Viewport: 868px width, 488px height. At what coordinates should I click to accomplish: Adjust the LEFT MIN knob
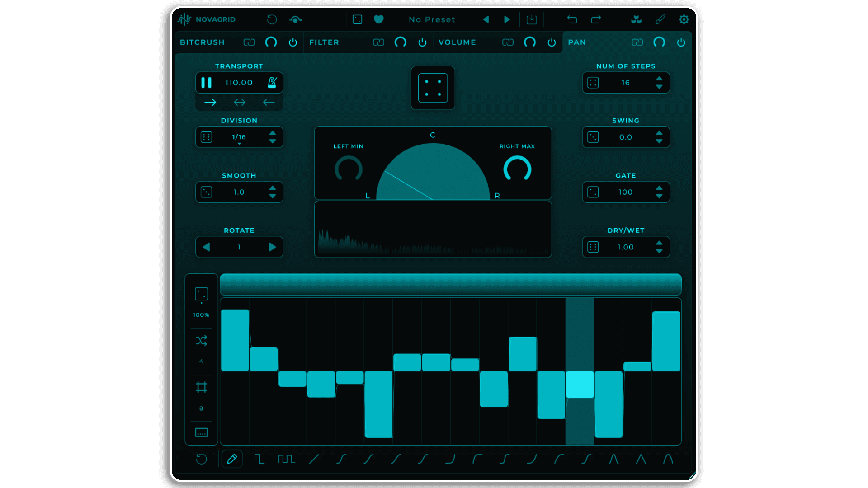(x=349, y=169)
